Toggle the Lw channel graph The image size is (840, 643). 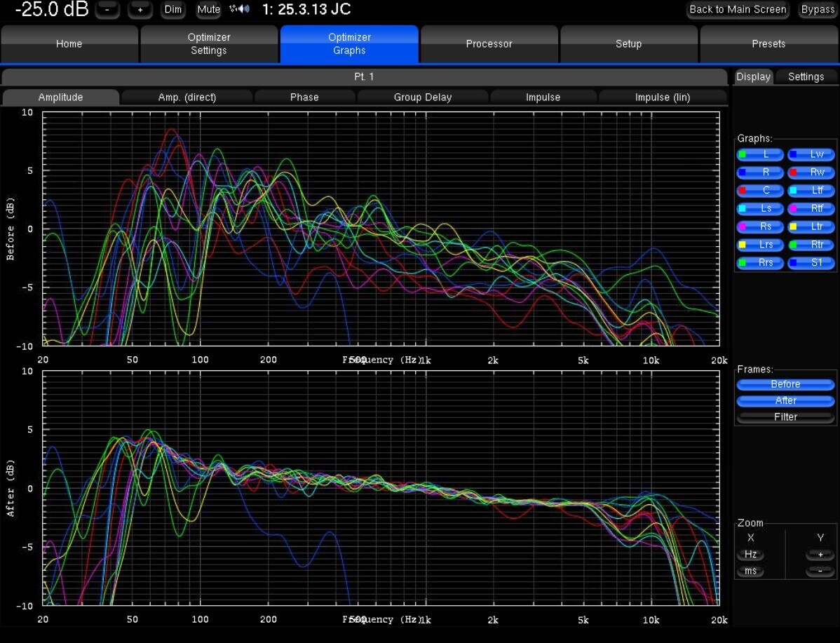811,154
